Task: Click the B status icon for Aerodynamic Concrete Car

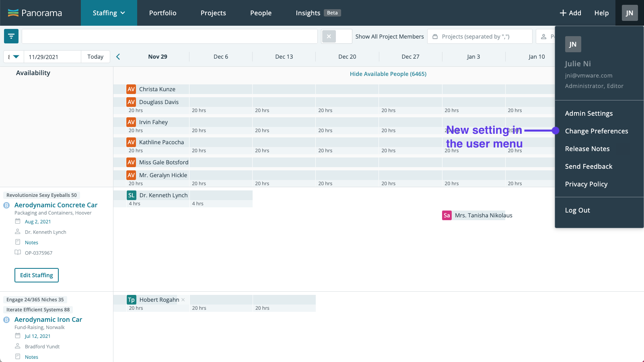Action: coord(6,205)
